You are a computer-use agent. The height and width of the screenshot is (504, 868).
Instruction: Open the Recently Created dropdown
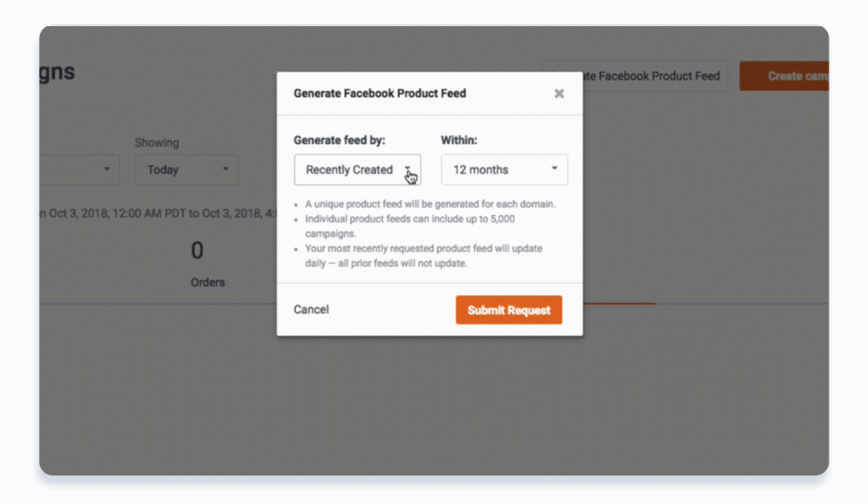(358, 170)
